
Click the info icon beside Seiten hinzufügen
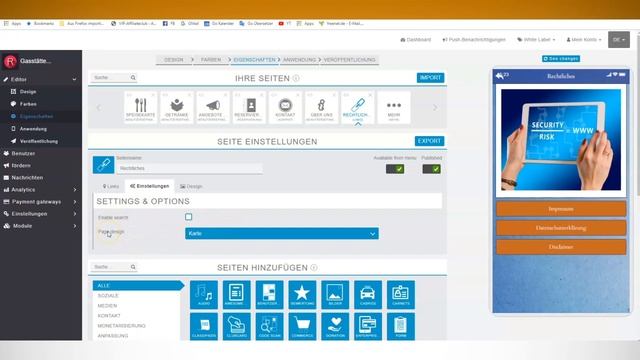(x=314, y=267)
